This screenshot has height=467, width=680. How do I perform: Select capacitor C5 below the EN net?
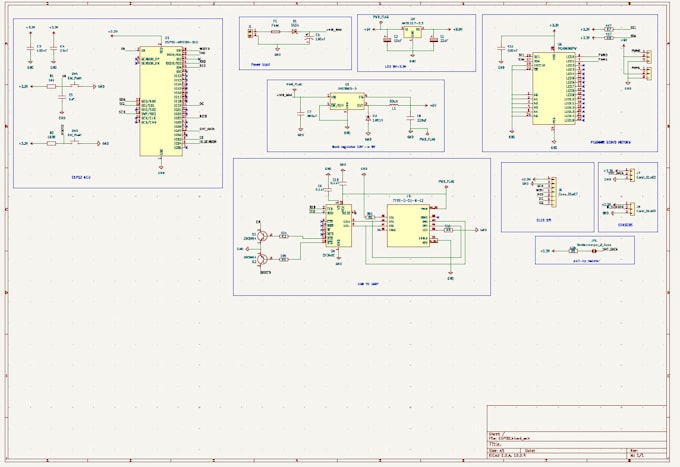(x=62, y=98)
